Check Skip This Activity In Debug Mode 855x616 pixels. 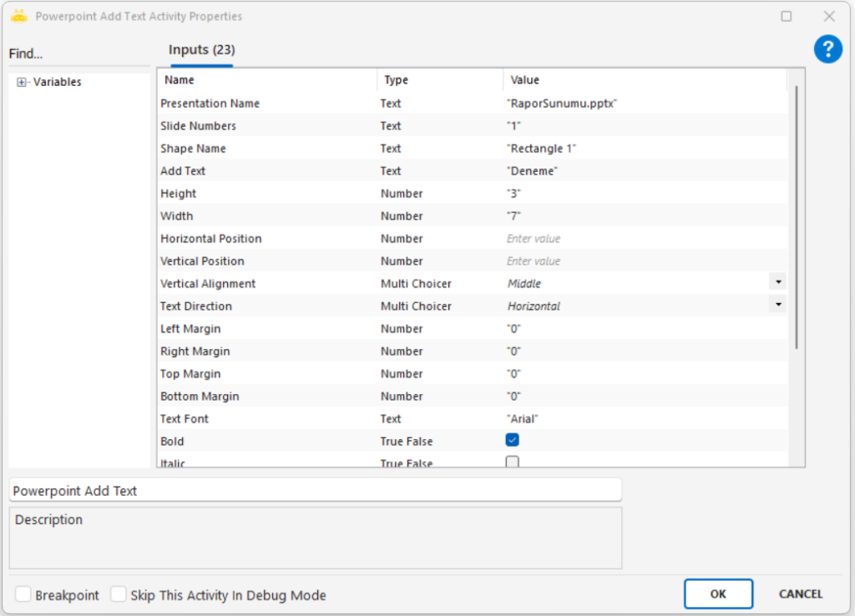click(x=119, y=594)
